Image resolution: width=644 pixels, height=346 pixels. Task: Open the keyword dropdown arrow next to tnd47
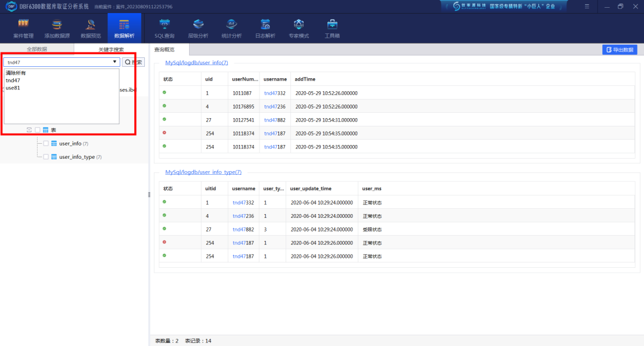pos(114,62)
